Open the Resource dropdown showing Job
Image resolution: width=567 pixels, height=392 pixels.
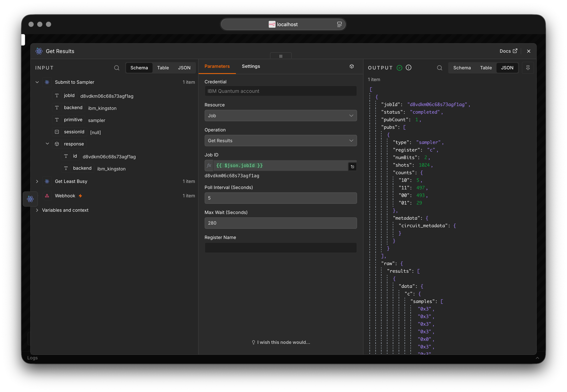(x=281, y=116)
